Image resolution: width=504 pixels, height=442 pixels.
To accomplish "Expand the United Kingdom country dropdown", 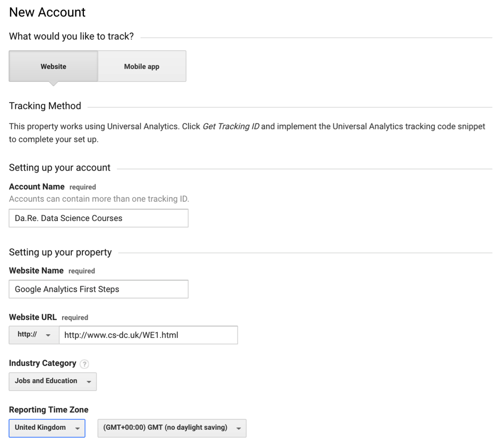I will [47, 428].
